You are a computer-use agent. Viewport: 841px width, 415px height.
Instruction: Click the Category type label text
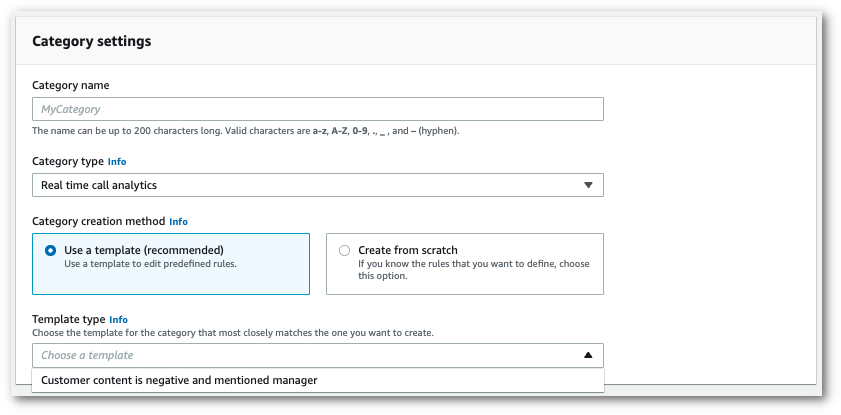coord(68,161)
